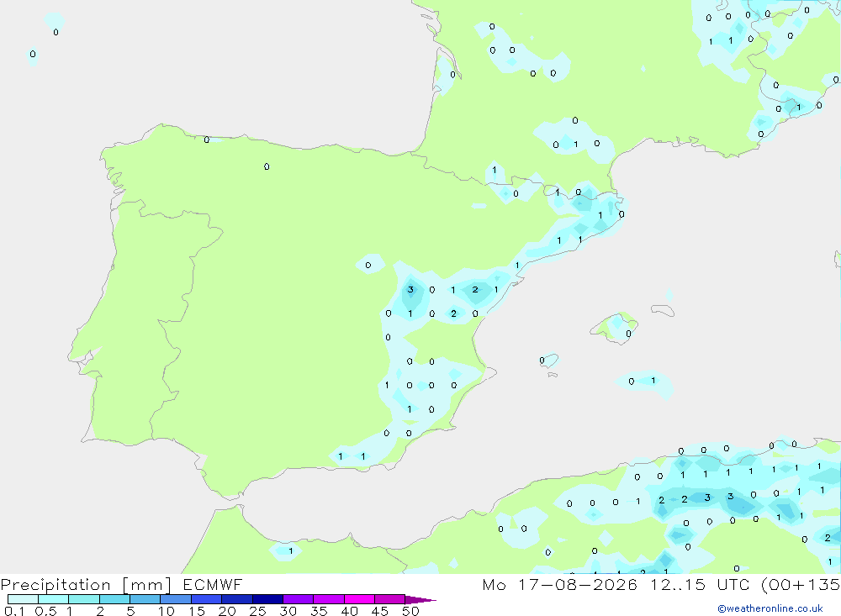Click the '(00+135' forecast offset text
This screenshot has width=841, height=616.
[x=801, y=584]
